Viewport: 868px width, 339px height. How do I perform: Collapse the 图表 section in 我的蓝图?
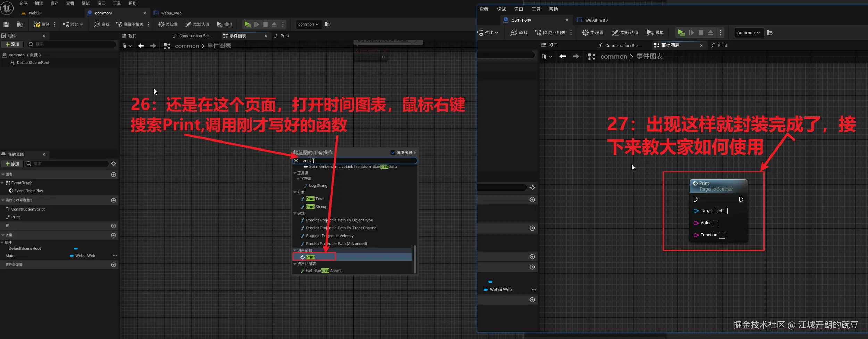point(3,175)
